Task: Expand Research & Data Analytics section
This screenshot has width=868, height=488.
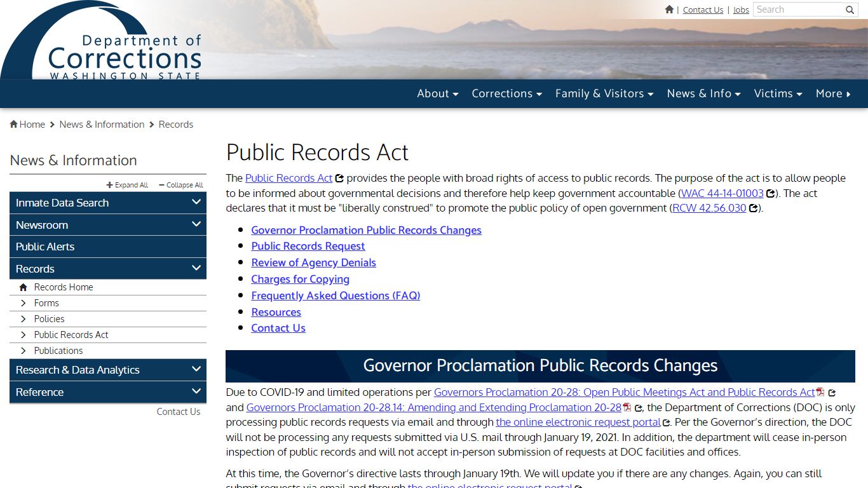Action: [x=196, y=369]
